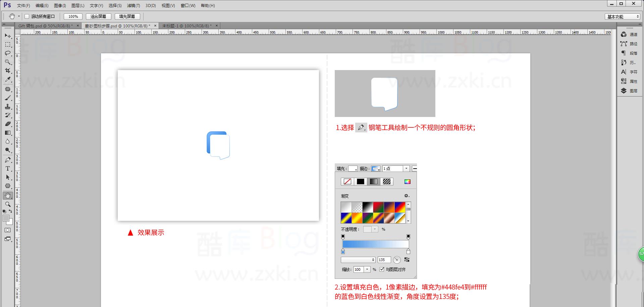Viewport: 644px width, 307px height.
Task: Open the stroke width 1点 dropdown
Action: pos(406,169)
